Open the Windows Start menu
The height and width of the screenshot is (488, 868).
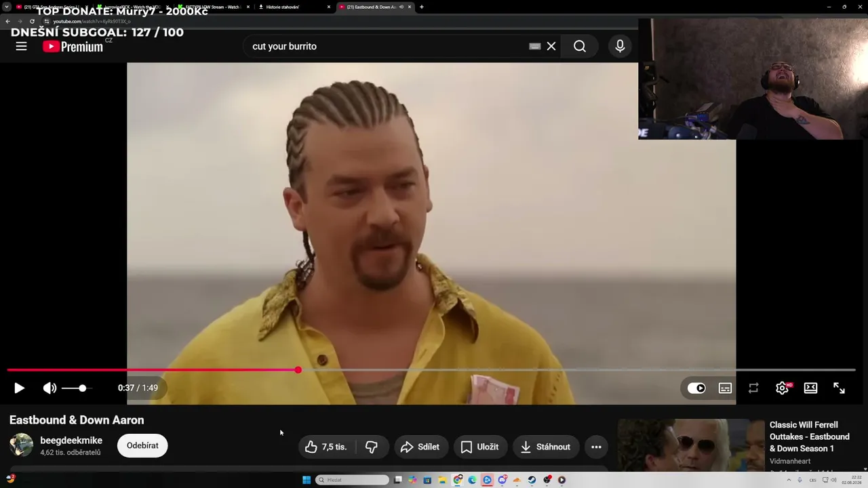click(307, 480)
